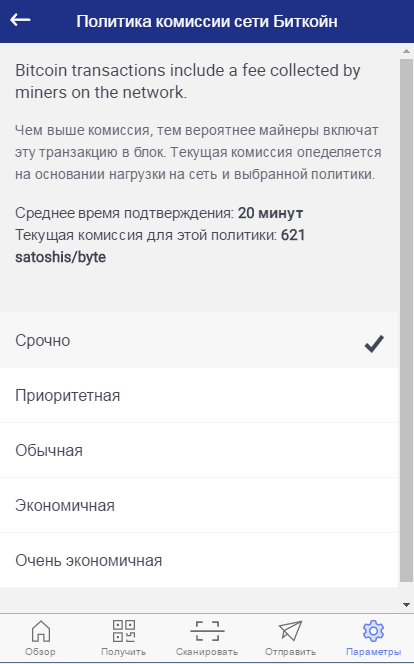The image size is (414, 664).
Task: Select the Приоритетная fee policy
Action: pyautogui.click(x=199, y=396)
